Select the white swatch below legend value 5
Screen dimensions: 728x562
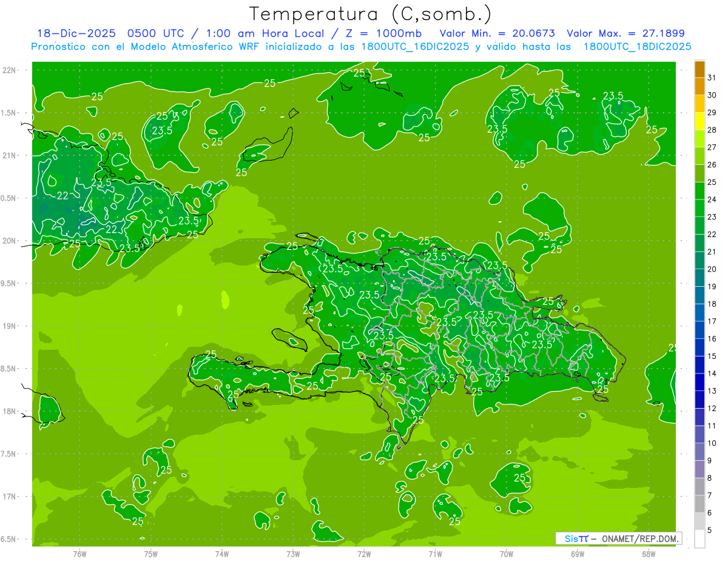[x=699, y=539]
